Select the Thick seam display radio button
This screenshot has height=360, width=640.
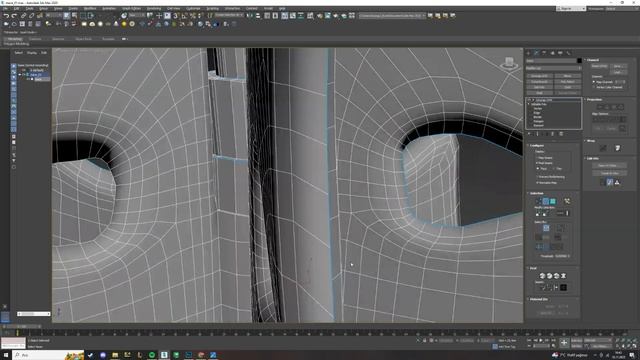(x=541, y=168)
